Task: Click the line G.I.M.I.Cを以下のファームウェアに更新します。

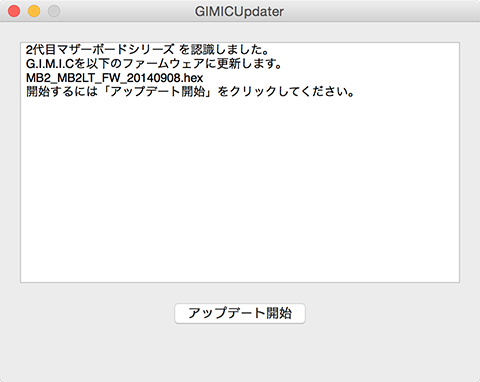Action: [154, 64]
